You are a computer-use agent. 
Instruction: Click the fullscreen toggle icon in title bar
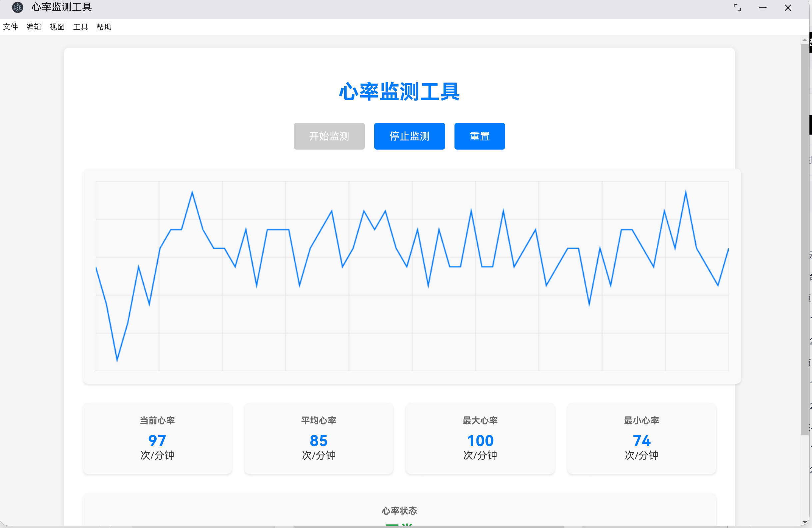click(737, 8)
